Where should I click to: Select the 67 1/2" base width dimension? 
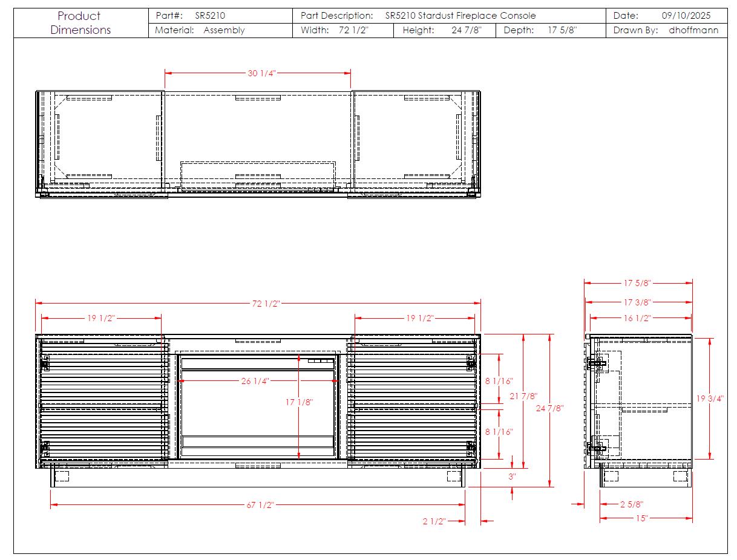pos(260,505)
